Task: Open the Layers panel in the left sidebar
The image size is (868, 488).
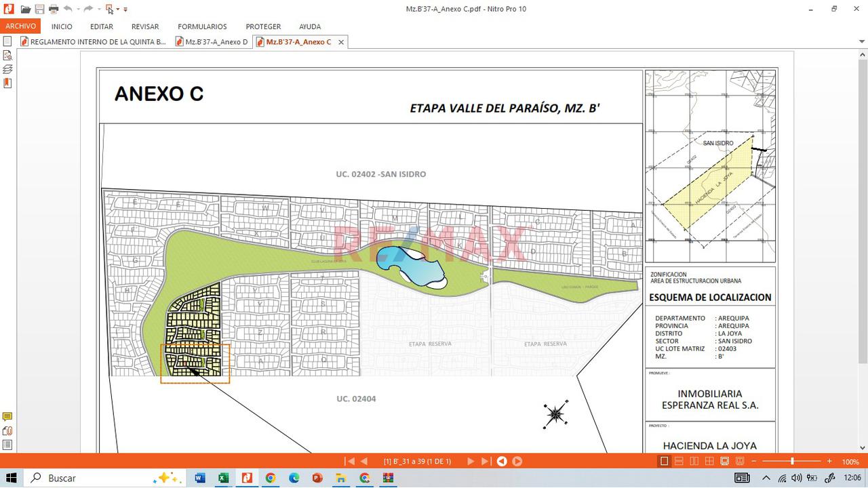Action: tap(7, 69)
